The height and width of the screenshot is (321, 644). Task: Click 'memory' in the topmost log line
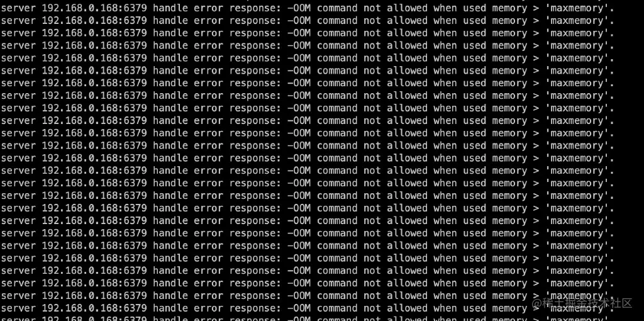tap(509, 8)
